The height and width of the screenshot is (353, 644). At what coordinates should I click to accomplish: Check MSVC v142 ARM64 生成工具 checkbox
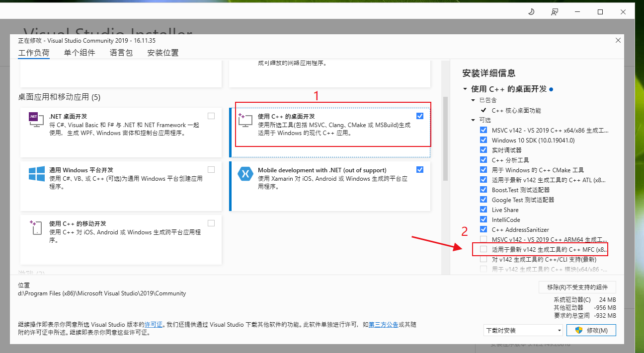click(483, 239)
